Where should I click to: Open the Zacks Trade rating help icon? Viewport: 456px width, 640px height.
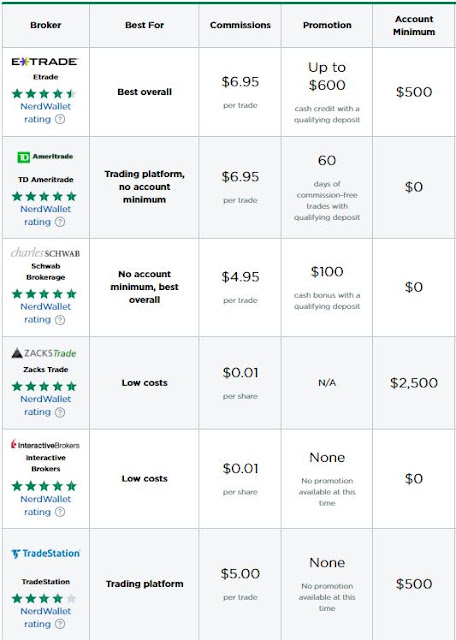(x=60, y=412)
